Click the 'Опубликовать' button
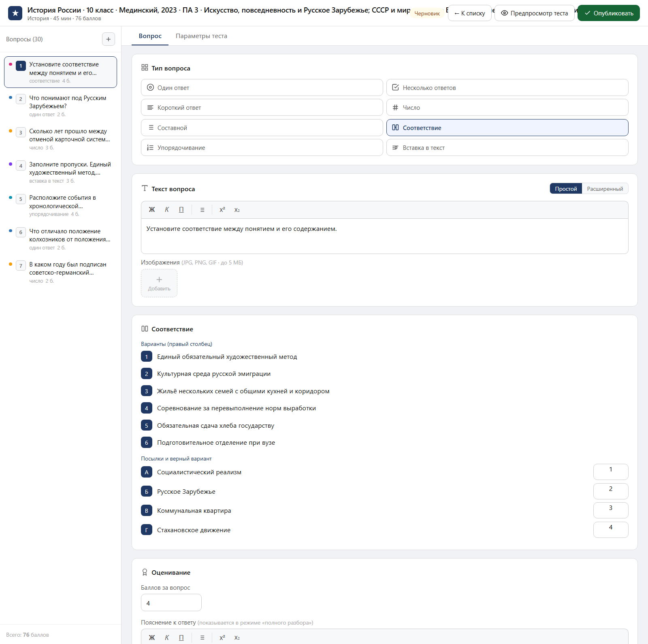648x644 pixels. point(609,13)
